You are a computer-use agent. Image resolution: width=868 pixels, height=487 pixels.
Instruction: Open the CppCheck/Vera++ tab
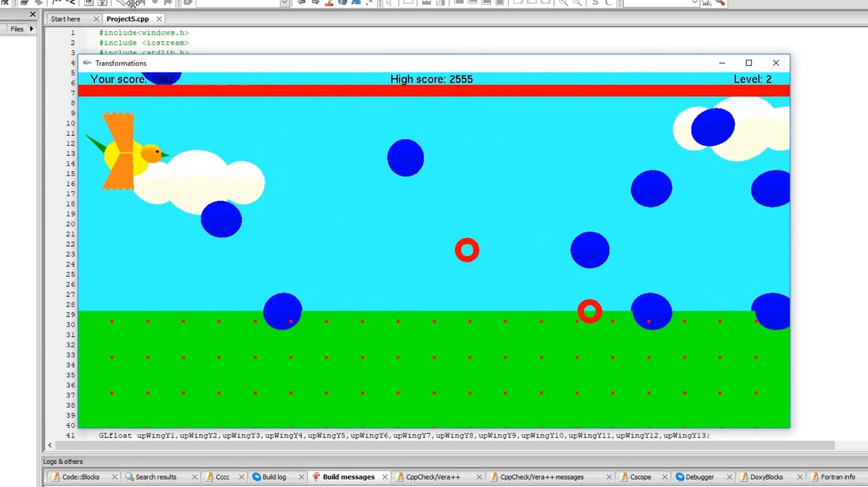433,477
